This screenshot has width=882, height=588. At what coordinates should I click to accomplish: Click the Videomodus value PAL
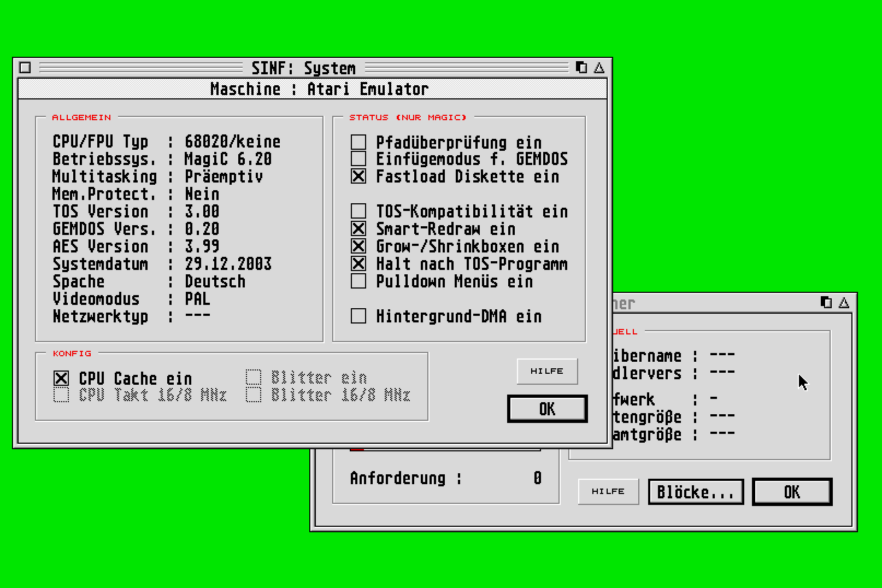pyautogui.click(x=197, y=299)
